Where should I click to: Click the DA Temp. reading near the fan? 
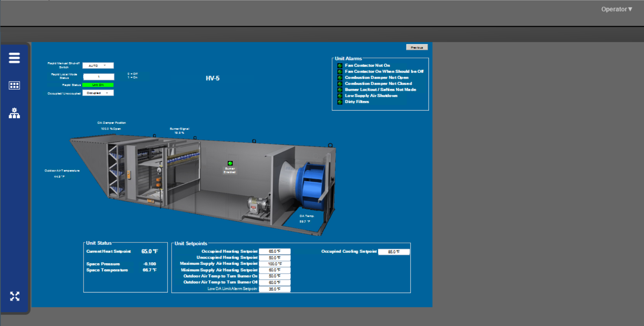coord(305,222)
